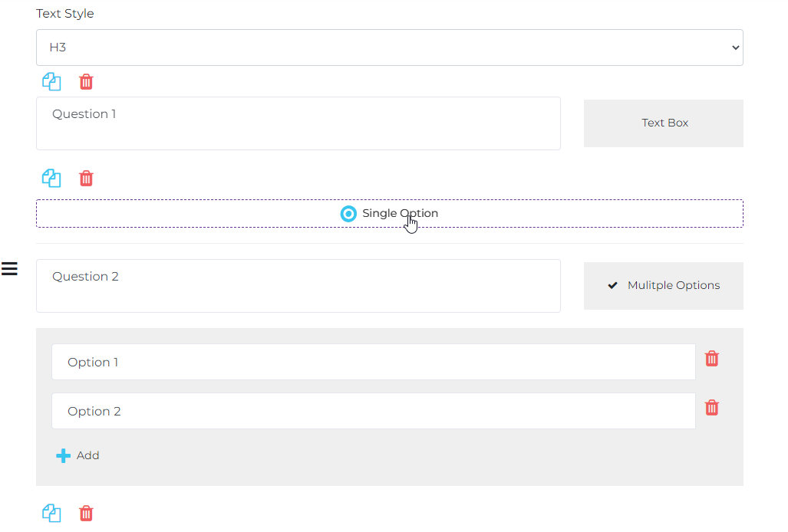Delete the Question 2 block
Screen dimensions: 788x532
[86, 513]
